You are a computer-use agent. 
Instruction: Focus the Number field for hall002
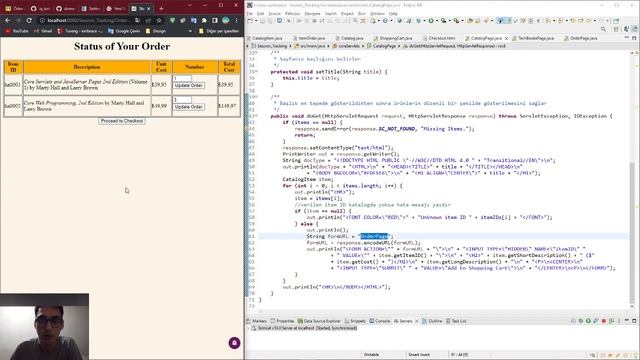[182, 100]
